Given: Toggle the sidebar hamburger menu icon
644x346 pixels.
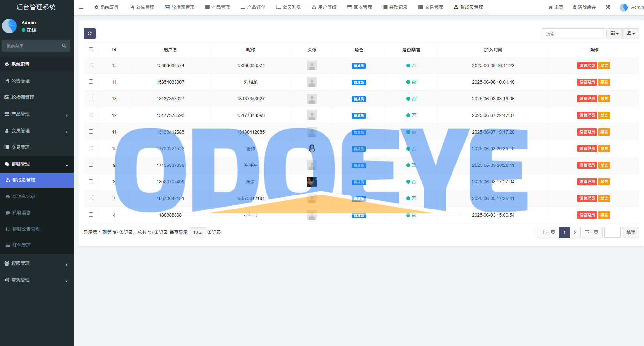Looking at the screenshot, I should tap(81, 7).
